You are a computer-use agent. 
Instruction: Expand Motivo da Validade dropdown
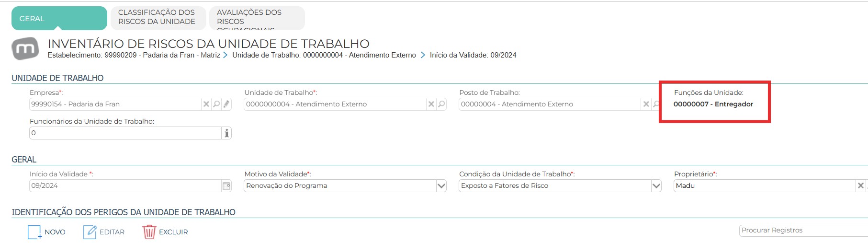(x=441, y=185)
